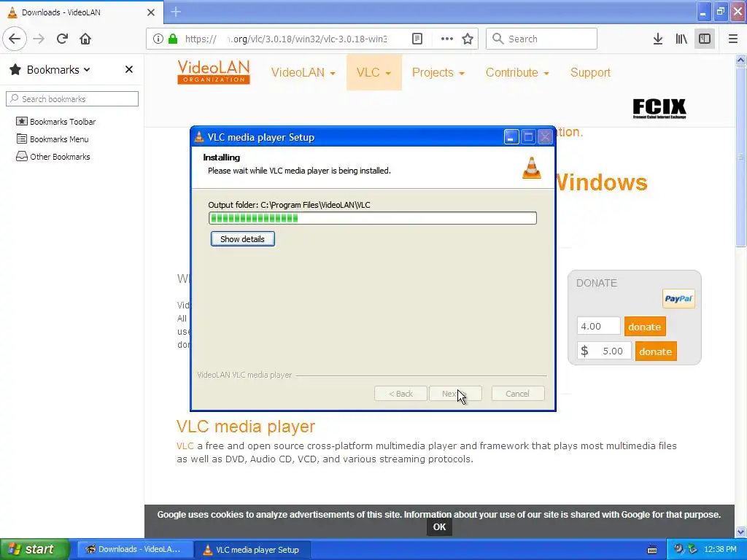Minimize the VLC media player Setup window
This screenshot has width=747, height=560.
pyautogui.click(x=511, y=137)
